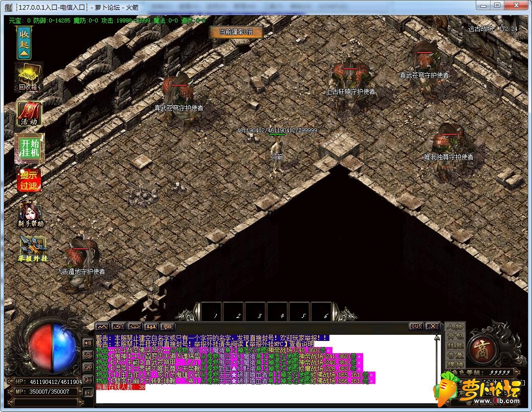
Task: Select quick slot 6 on hotbar
Action: (x=322, y=311)
